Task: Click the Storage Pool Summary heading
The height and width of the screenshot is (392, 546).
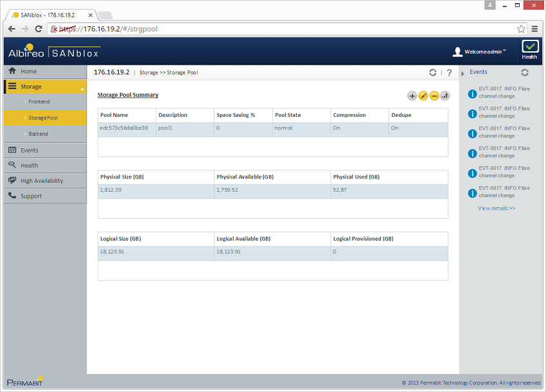Action: click(x=128, y=95)
